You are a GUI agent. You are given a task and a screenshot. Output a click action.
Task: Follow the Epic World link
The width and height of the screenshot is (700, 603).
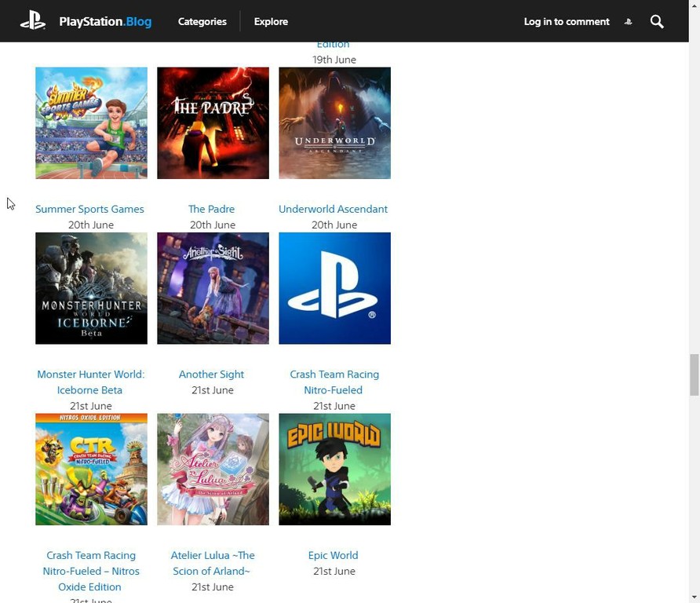(333, 555)
